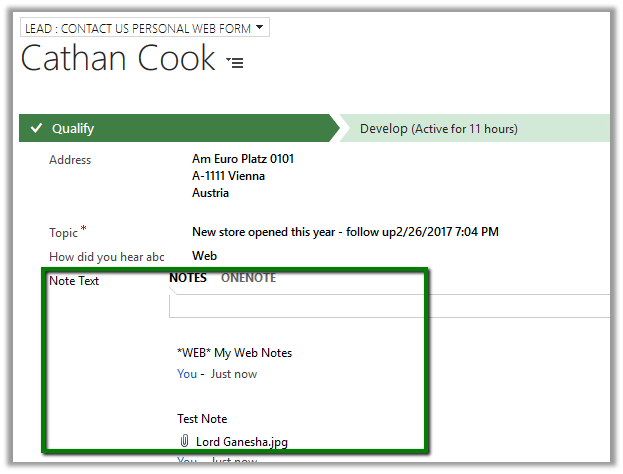Open the 'How did you hear' Web value
The height and width of the screenshot is (474, 623).
204,256
